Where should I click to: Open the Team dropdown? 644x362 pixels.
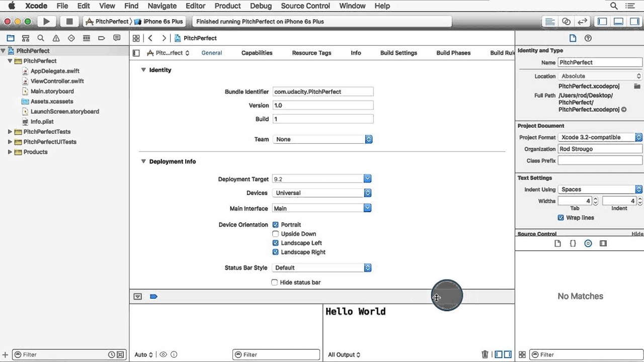(x=323, y=139)
